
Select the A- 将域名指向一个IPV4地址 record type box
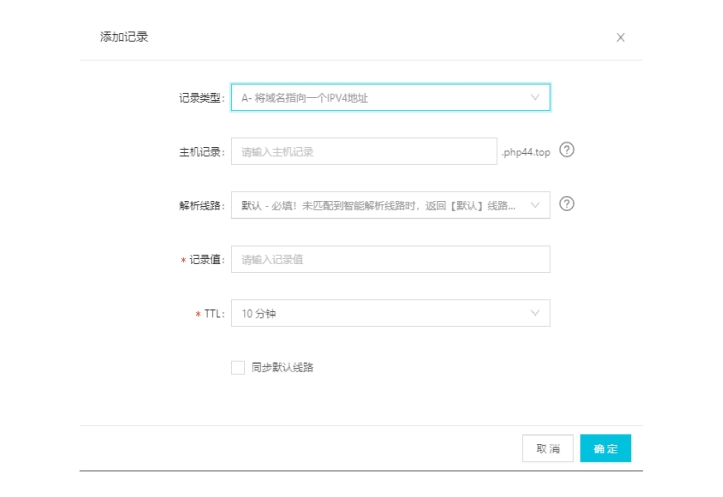tap(390, 97)
